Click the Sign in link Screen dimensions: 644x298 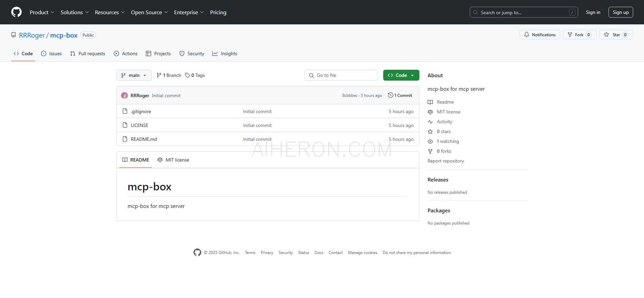click(x=593, y=12)
